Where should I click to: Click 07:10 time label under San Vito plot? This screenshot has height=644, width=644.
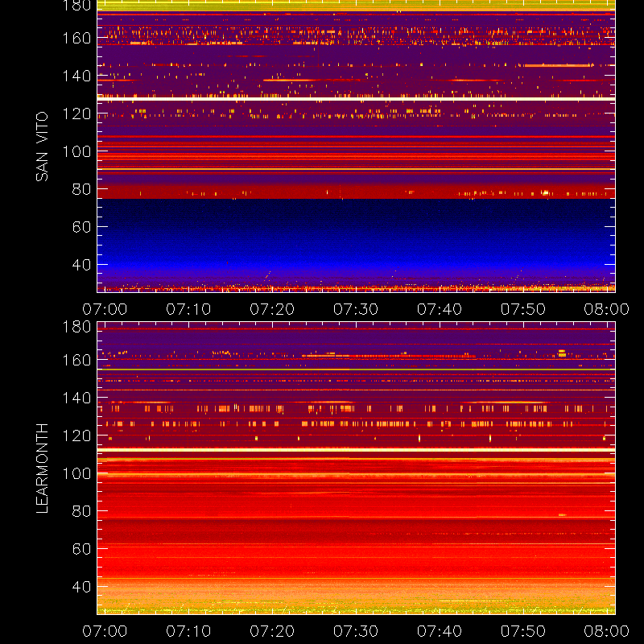pos(188,309)
